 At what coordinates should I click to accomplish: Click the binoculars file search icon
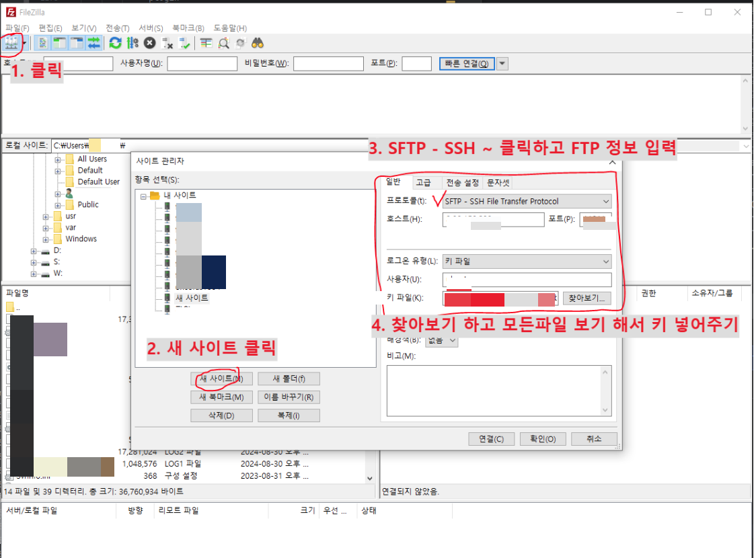pyautogui.click(x=258, y=44)
